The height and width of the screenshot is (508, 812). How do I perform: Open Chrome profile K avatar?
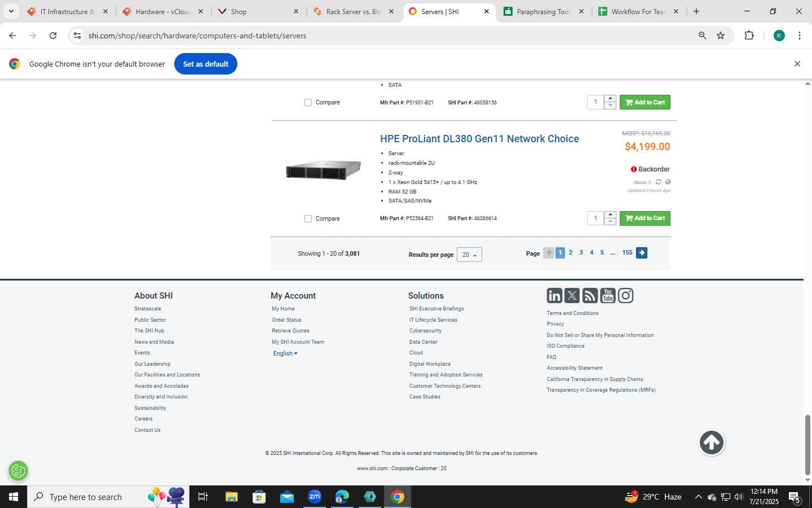(x=779, y=36)
